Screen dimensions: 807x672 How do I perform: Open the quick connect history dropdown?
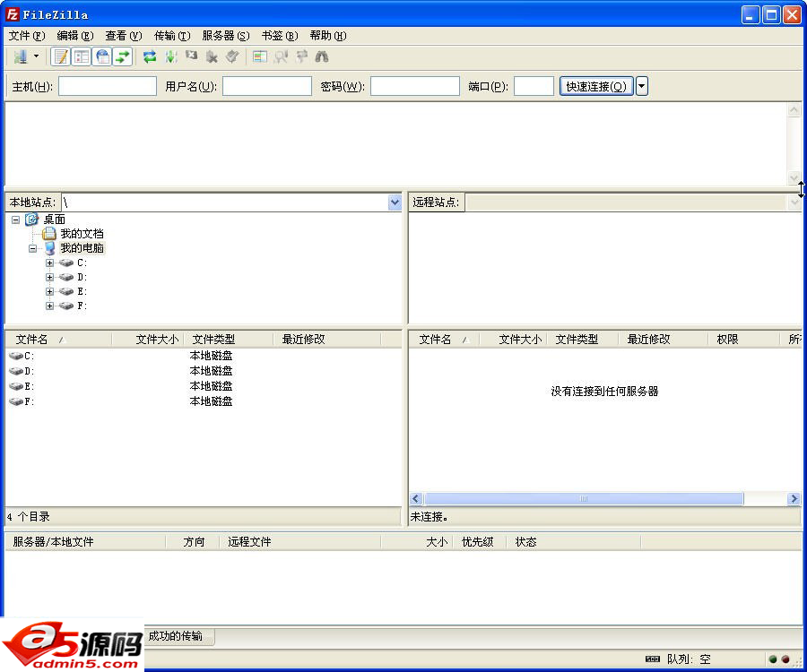(x=642, y=86)
